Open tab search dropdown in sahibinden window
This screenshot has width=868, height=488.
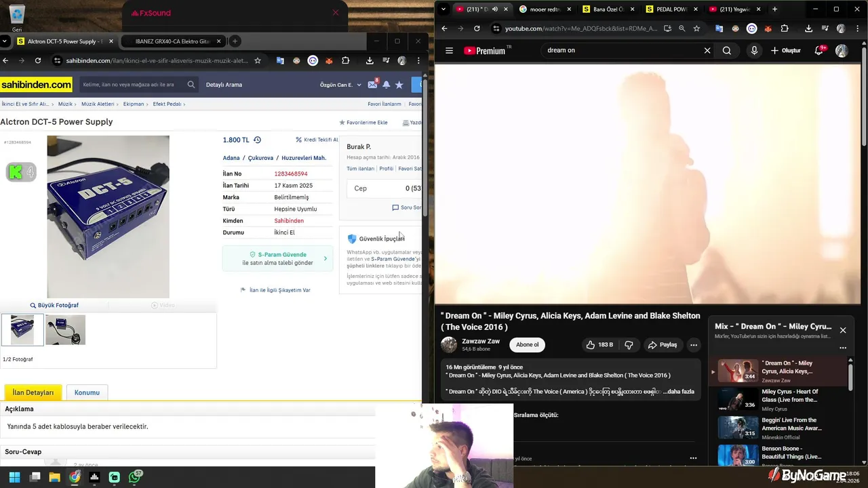point(5,41)
